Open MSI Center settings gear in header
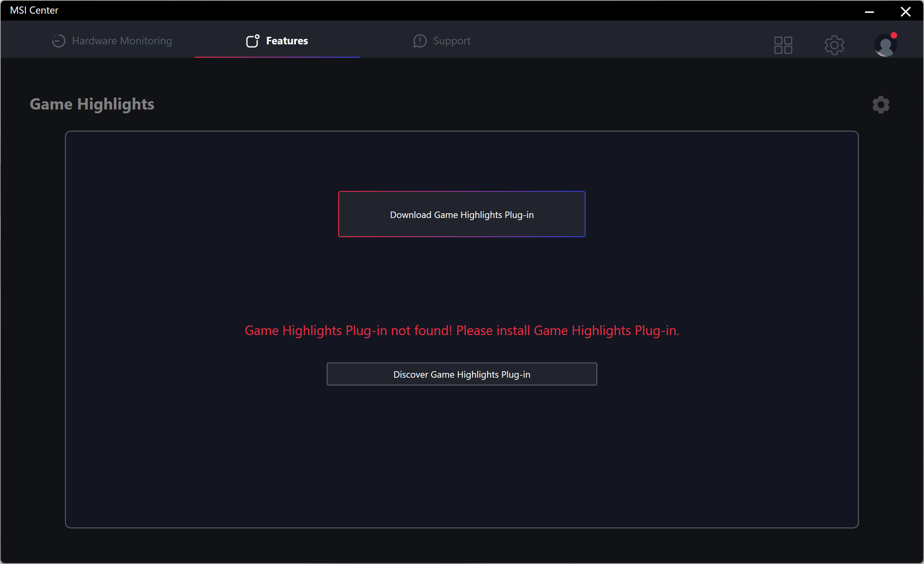This screenshot has width=924, height=564. [x=834, y=45]
